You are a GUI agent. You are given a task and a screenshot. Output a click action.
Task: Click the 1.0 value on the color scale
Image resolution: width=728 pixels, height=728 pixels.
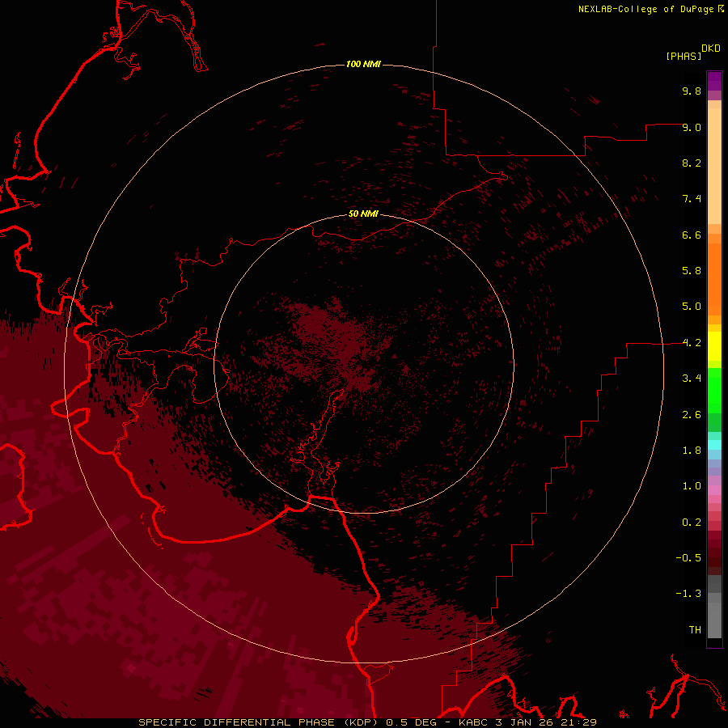[692, 486]
